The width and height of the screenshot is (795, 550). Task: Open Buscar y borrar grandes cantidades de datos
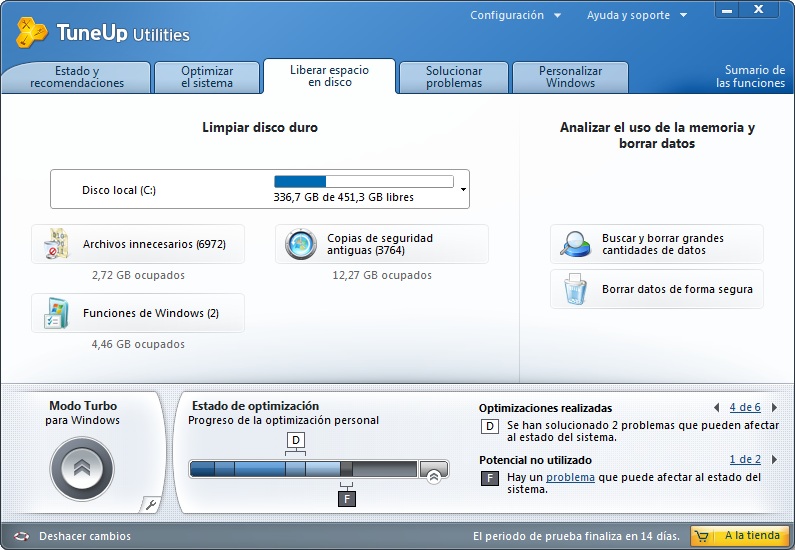coord(657,244)
